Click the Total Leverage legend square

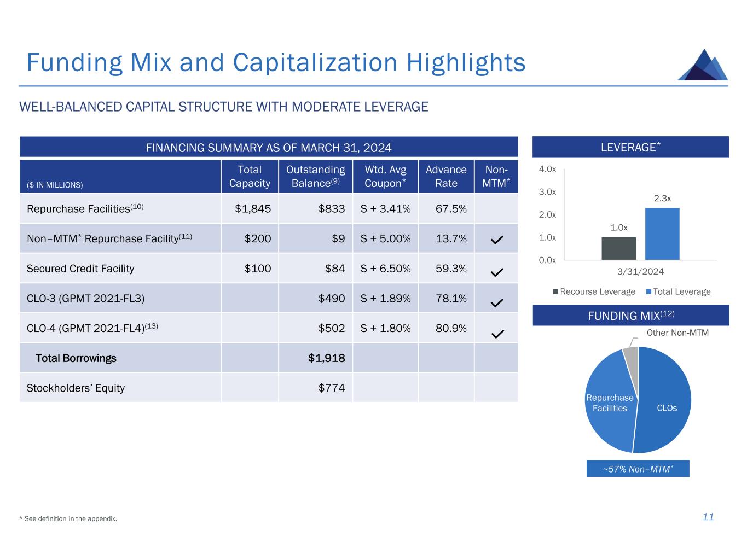tap(649, 291)
